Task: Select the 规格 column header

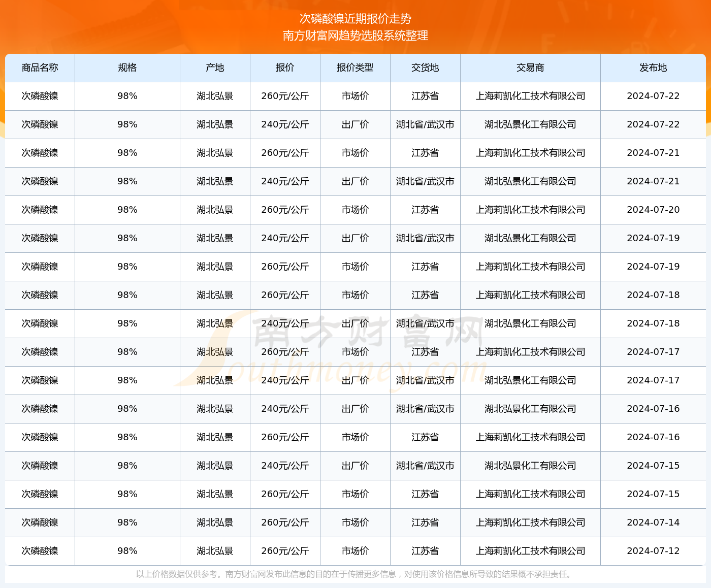Action: click(x=127, y=68)
